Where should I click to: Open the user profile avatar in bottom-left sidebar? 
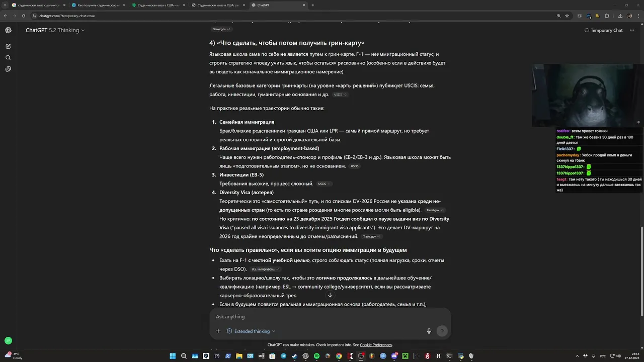pos(8,340)
